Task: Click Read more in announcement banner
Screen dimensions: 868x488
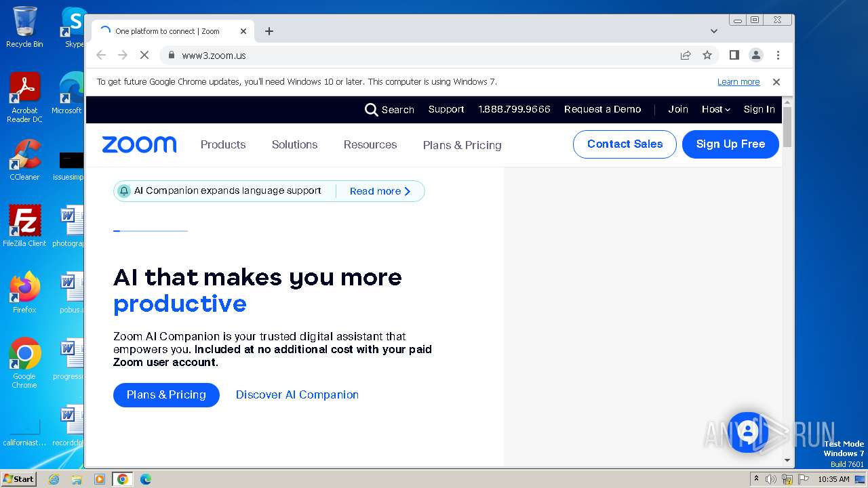Action: (x=380, y=192)
